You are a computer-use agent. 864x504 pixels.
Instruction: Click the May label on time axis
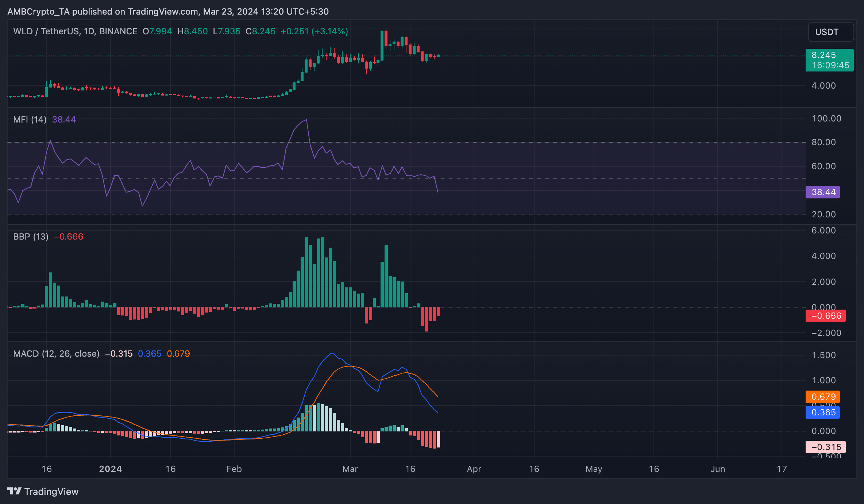point(594,469)
